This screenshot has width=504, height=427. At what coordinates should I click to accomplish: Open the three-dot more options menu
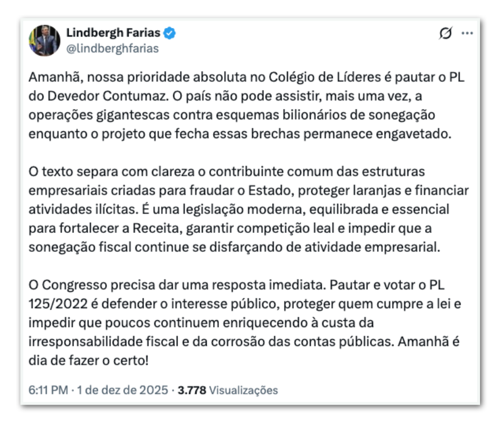467,34
